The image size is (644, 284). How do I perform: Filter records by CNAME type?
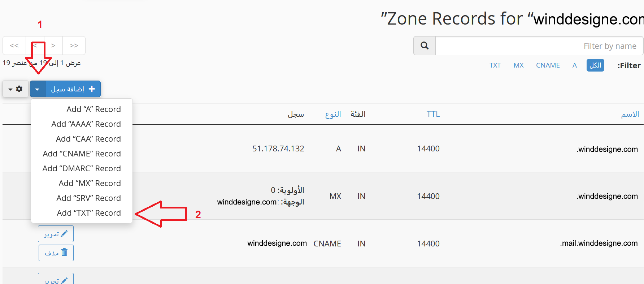548,65
